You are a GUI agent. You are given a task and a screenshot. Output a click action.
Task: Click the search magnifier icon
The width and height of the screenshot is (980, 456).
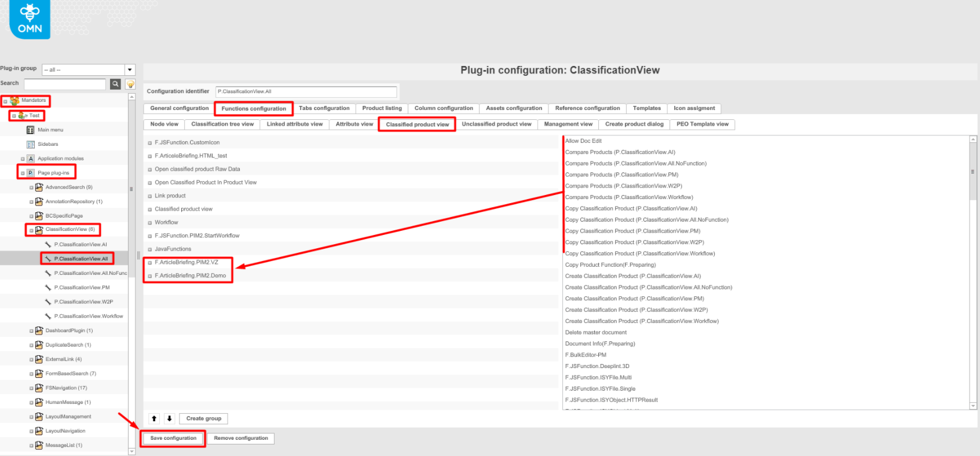pos(116,84)
